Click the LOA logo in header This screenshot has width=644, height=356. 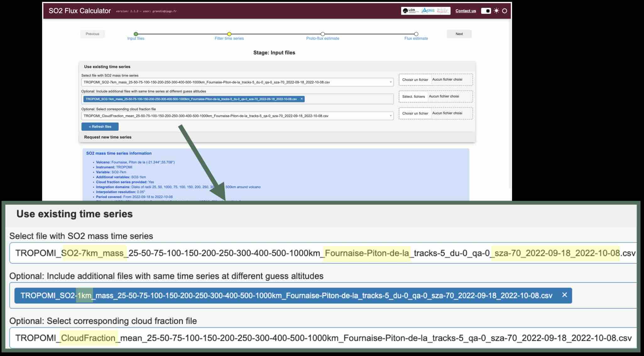tap(410, 11)
